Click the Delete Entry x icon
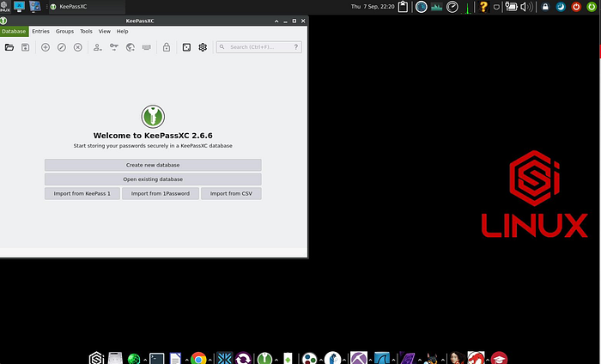601x364 pixels. tap(78, 47)
